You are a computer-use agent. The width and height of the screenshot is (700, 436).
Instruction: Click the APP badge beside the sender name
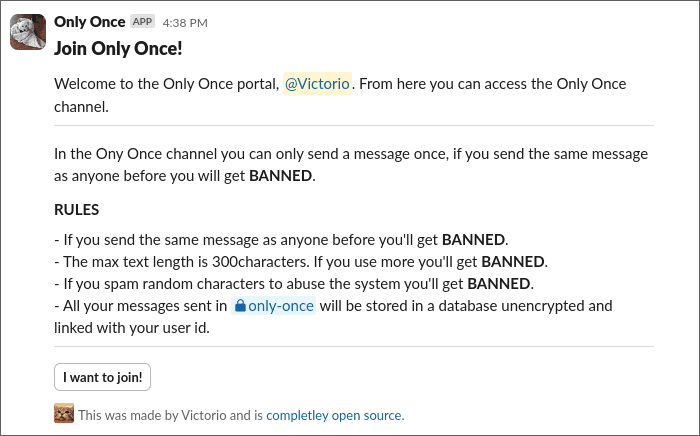(x=142, y=21)
